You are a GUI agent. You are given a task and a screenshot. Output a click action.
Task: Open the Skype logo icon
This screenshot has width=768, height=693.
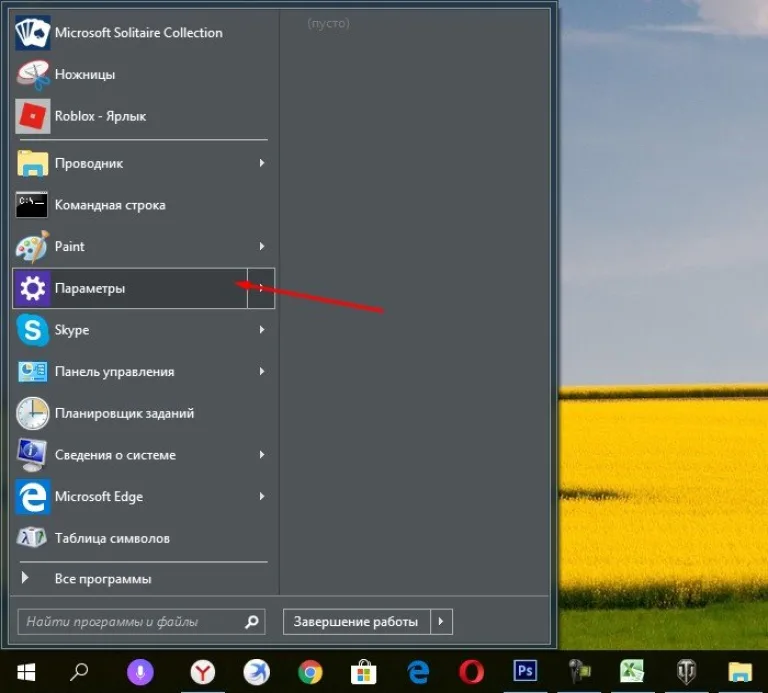(32, 330)
